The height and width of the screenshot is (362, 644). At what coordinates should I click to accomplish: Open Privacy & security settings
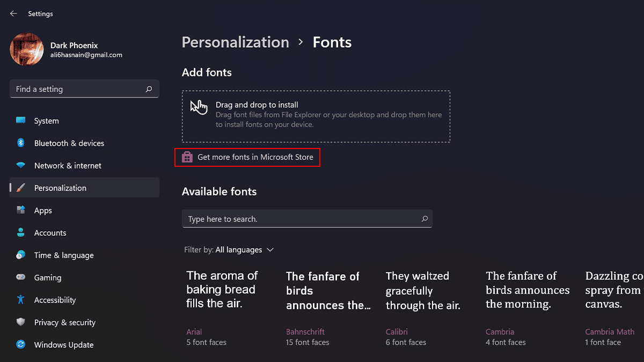[64, 322]
